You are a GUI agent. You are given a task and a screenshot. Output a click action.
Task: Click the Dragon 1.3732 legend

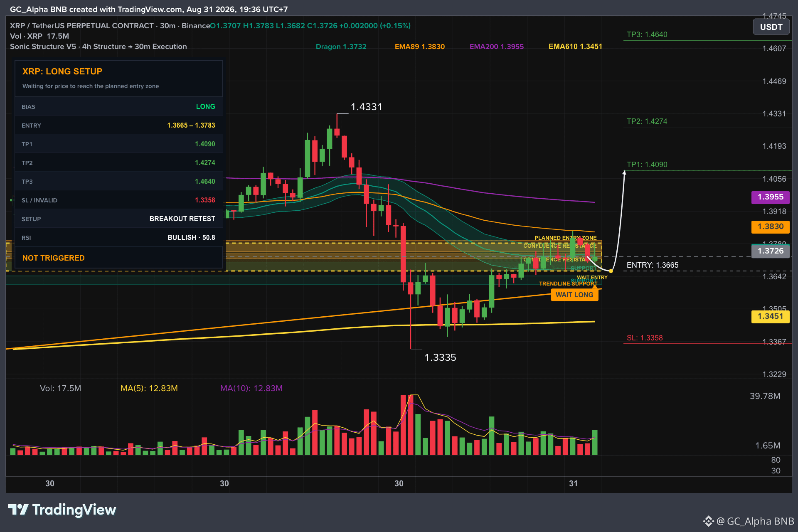click(x=341, y=47)
